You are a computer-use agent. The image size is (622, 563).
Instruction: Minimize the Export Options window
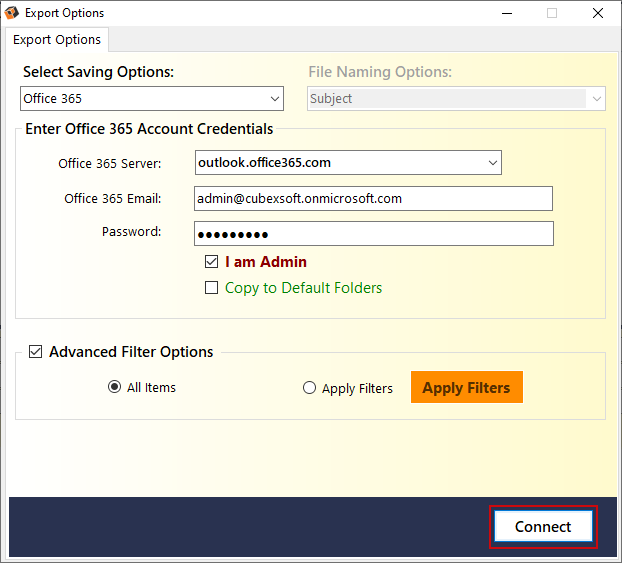507,13
